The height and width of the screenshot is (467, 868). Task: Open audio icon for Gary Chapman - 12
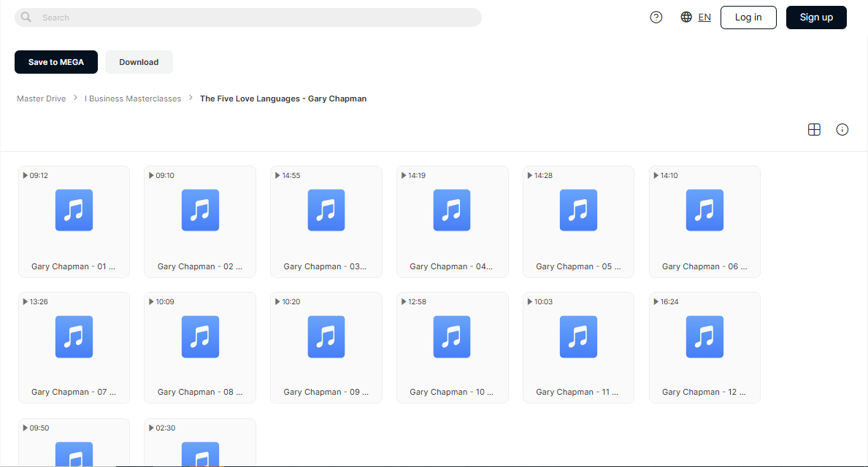click(704, 336)
